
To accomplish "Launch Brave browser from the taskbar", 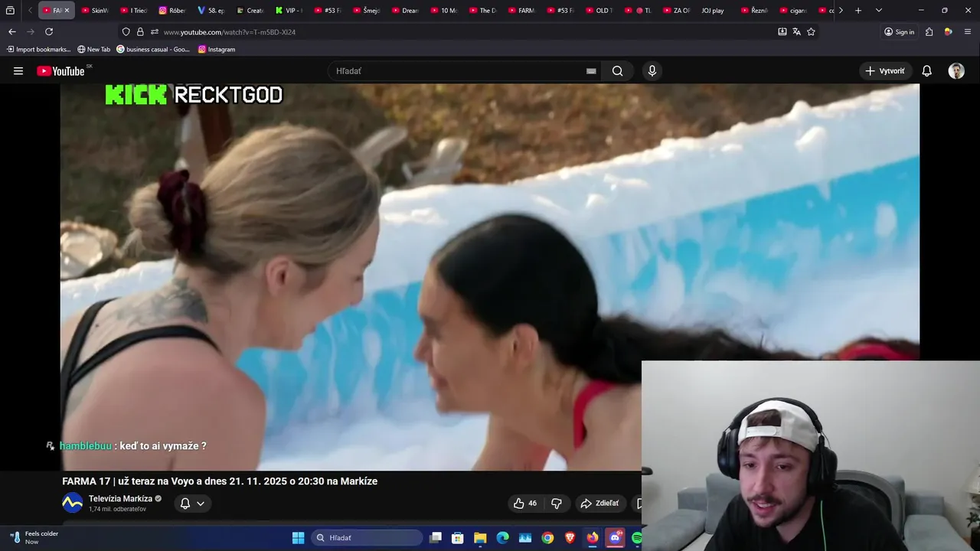I will click(570, 538).
